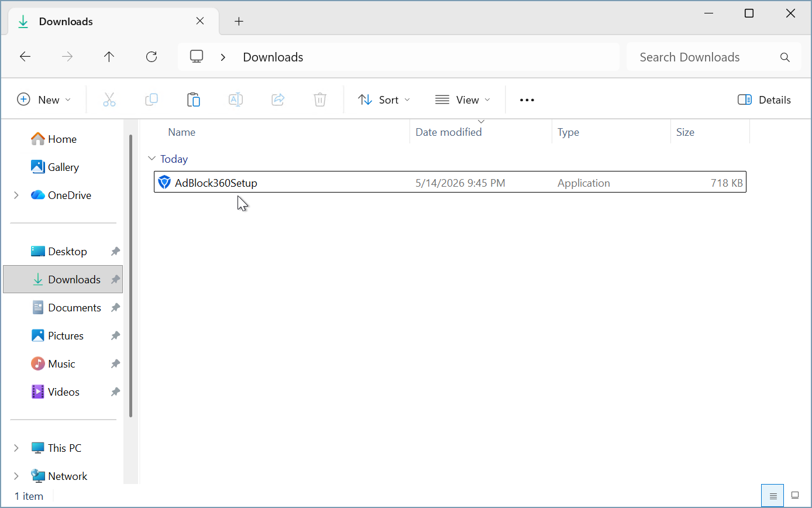Click the 718 KB size value
Image resolution: width=812 pixels, height=508 pixels.
click(727, 183)
